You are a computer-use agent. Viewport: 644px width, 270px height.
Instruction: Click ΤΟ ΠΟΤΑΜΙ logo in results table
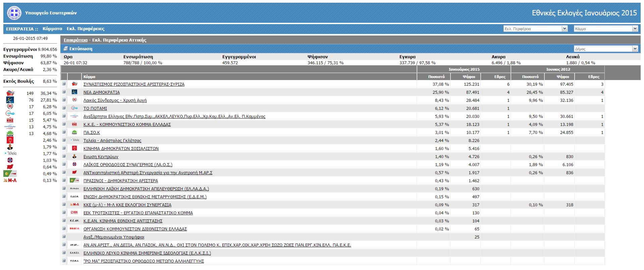(74, 108)
